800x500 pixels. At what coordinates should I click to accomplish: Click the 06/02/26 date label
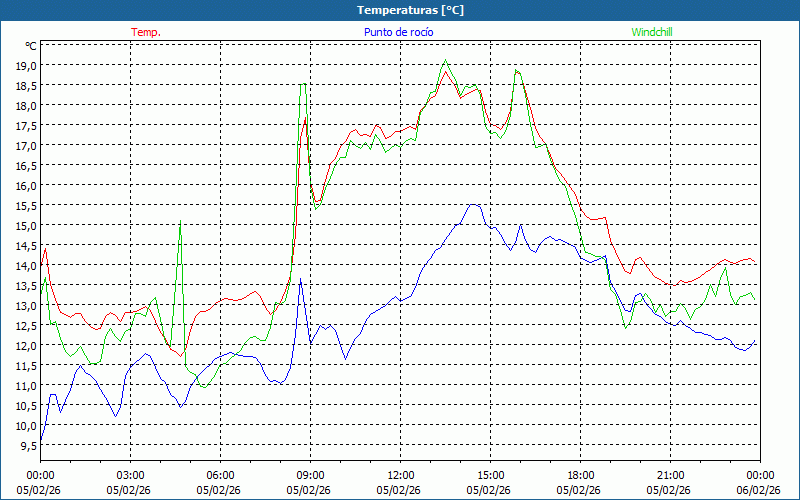pyautogui.click(x=760, y=490)
